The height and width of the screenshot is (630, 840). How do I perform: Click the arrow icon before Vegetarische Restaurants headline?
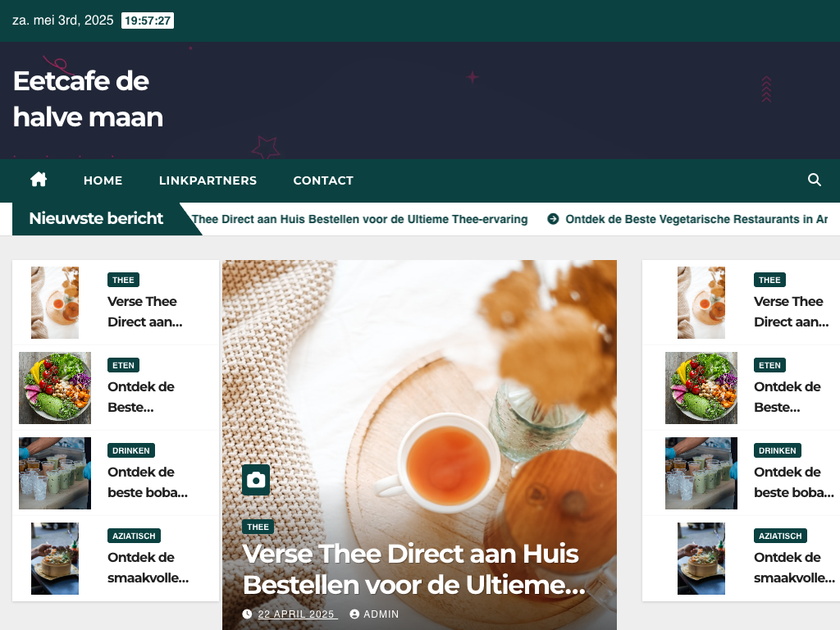pos(553,219)
